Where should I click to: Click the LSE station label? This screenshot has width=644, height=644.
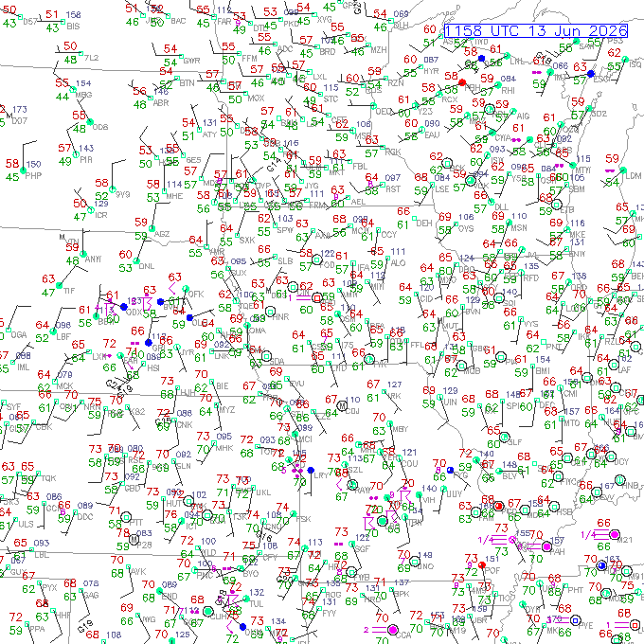pyautogui.click(x=442, y=188)
